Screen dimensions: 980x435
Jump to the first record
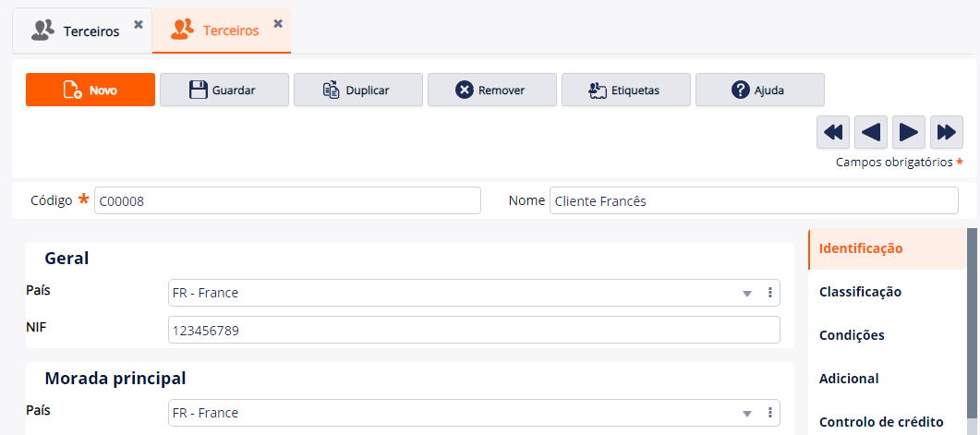click(833, 133)
